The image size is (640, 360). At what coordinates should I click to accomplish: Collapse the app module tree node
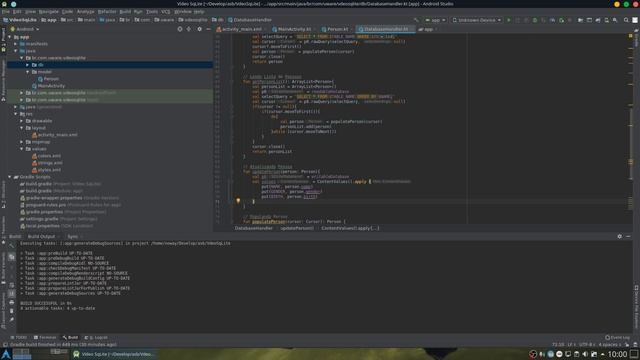click(x=10, y=37)
